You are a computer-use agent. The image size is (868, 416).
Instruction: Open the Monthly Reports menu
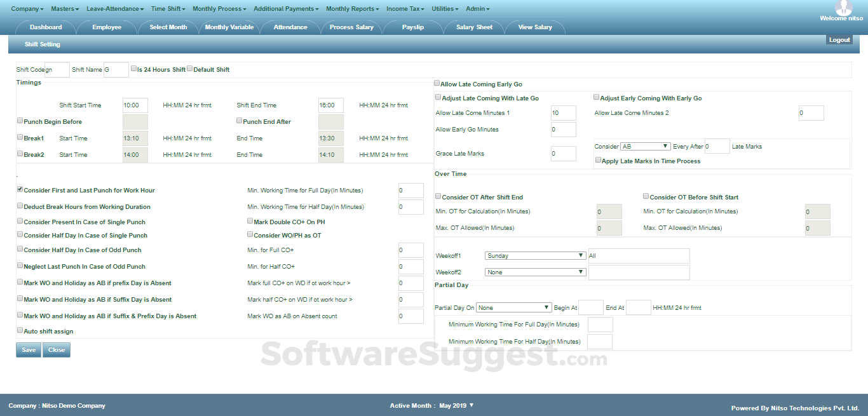352,8
